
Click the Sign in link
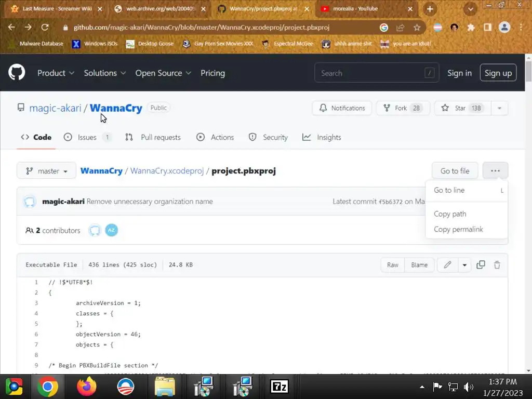pos(459,73)
